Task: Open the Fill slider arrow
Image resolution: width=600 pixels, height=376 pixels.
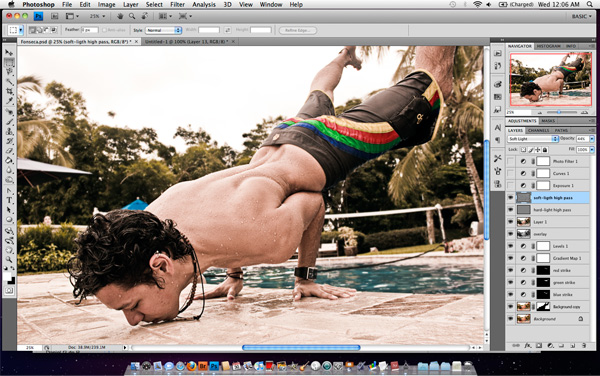Action: (592, 150)
